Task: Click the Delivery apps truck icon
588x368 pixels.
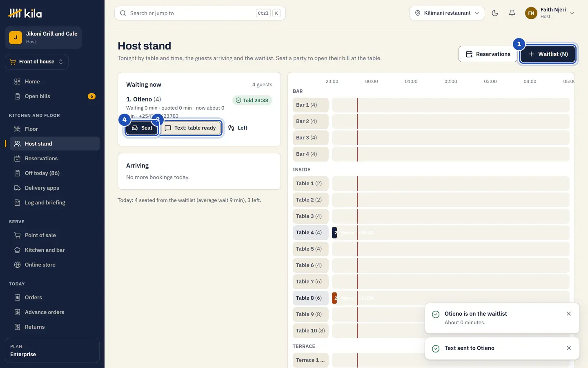Action: [17, 188]
